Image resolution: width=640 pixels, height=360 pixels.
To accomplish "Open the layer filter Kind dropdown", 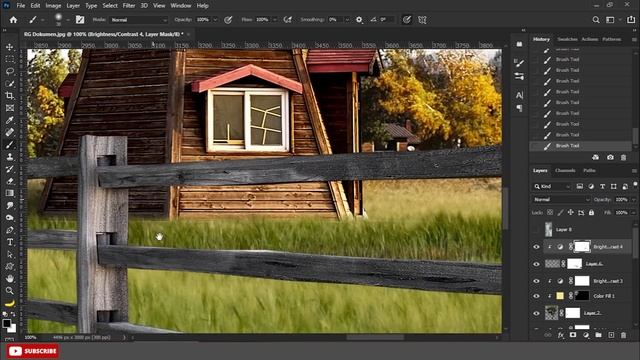I will pyautogui.click(x=552, y=187).
